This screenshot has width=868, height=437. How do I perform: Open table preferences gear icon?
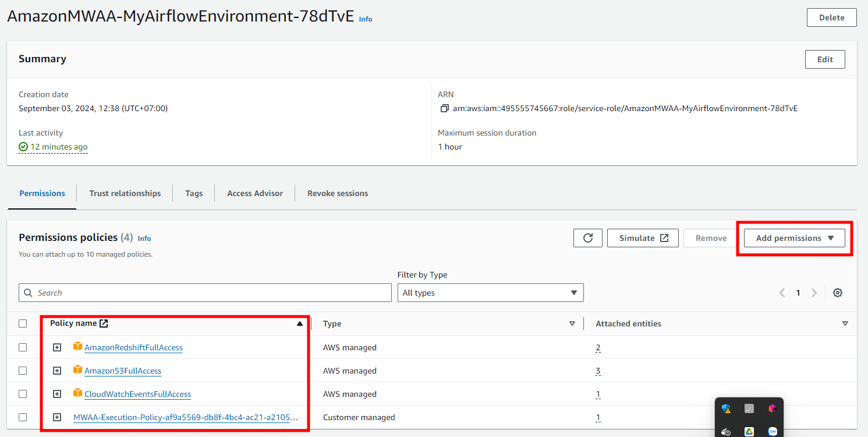tap(838, 293)
